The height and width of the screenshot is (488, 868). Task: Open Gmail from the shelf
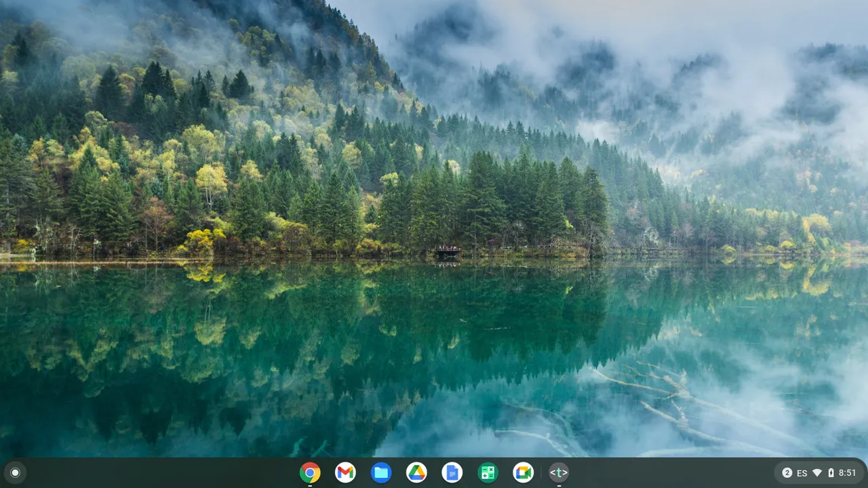345,472
